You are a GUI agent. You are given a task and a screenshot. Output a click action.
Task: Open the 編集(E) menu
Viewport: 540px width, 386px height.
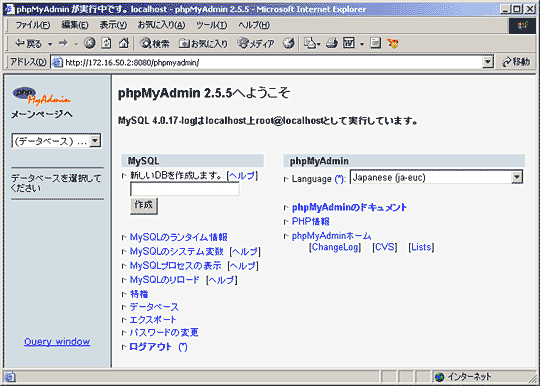[x=75, y=25]
